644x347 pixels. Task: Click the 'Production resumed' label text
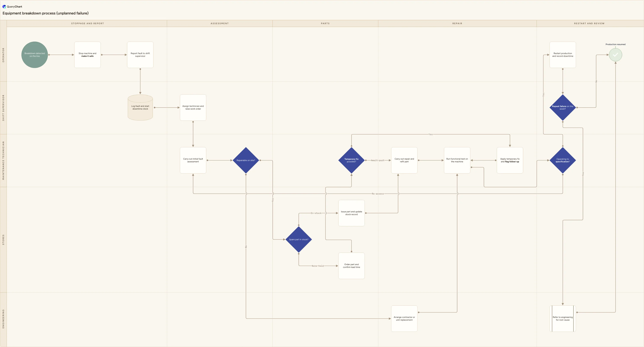point(616,44)
